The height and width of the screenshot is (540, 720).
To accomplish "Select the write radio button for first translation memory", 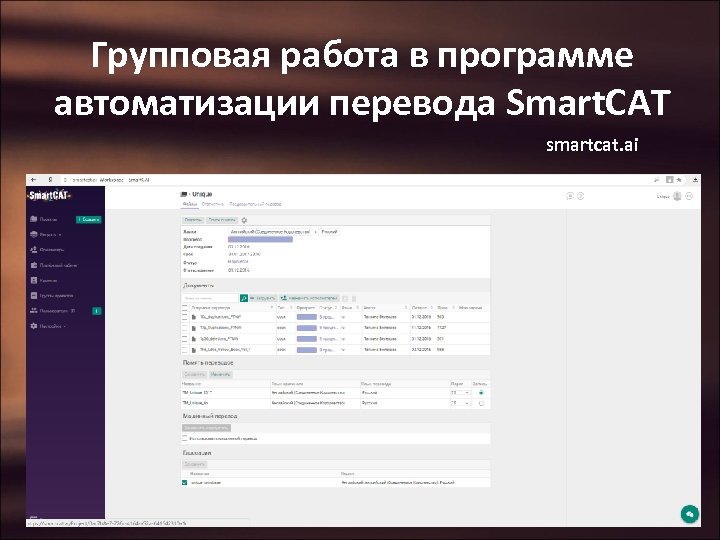I will coord(481,393).
